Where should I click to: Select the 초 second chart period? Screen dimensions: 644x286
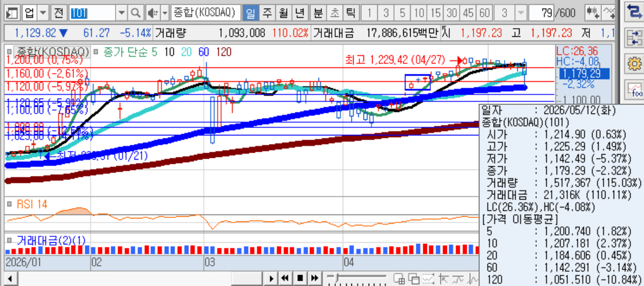(x=334, y=13)
